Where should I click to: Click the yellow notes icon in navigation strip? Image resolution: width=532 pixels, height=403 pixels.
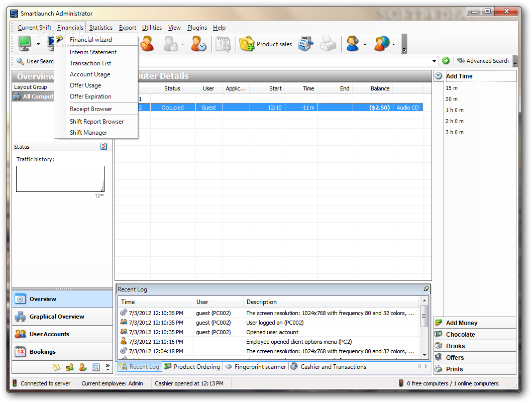coord(57,367)
